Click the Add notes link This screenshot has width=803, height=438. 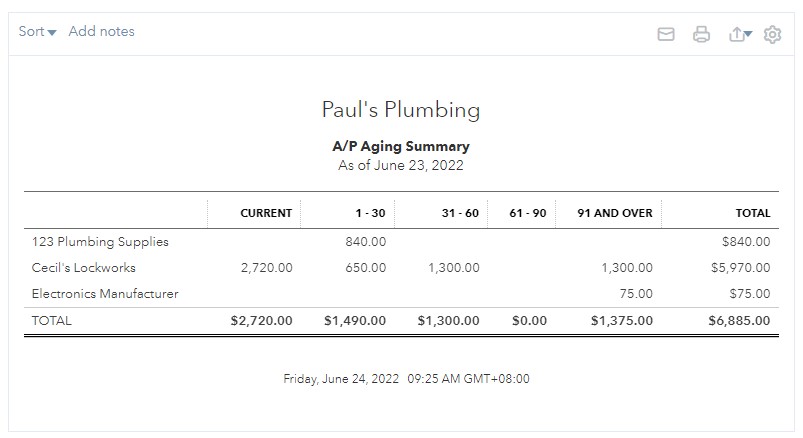pos(101,31)
